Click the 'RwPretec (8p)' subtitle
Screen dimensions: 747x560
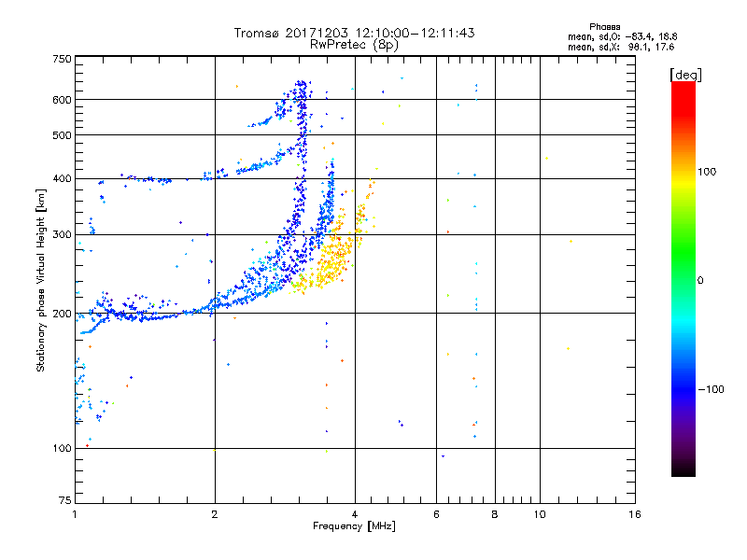pyautogui.click(x=354, y=45)
